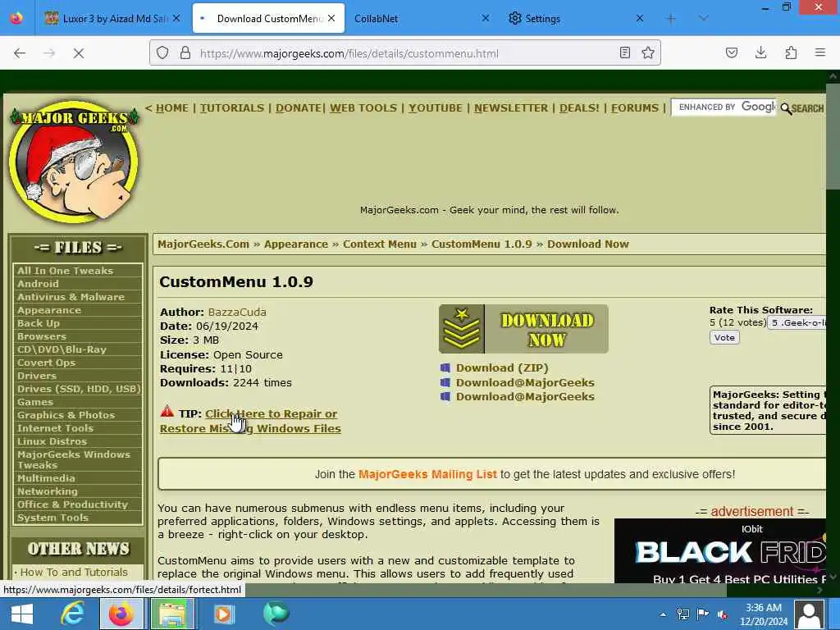Open Covert Ops category
The image size is (840, 630).
click(x=46, y=363)
